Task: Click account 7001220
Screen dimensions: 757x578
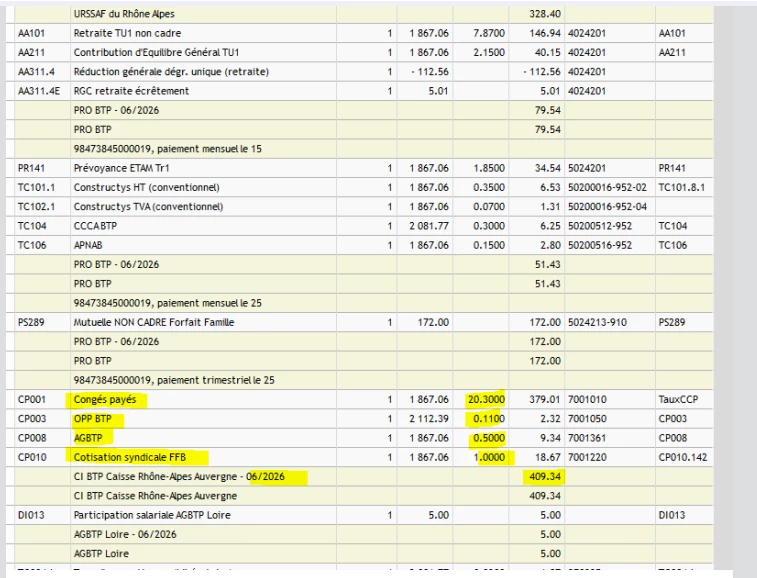Action: point(587,457)
